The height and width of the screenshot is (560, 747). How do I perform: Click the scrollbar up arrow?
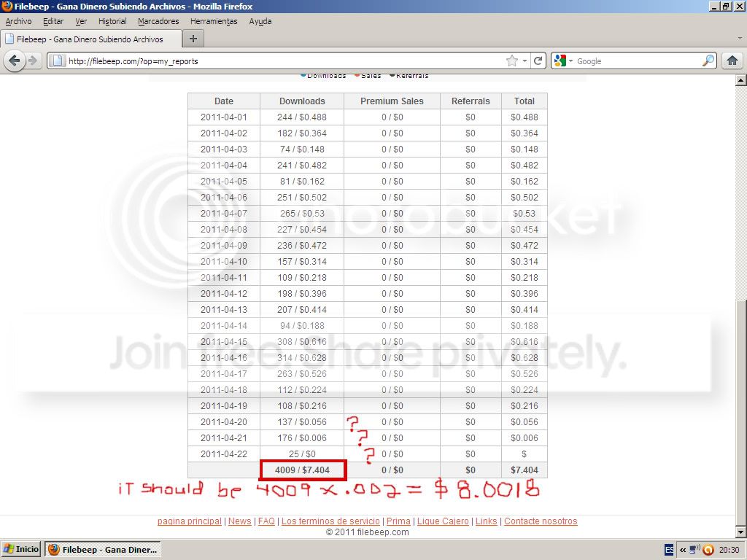740,80
